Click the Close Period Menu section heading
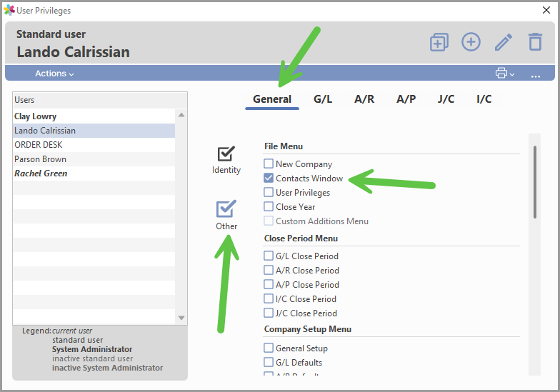This screenshot has height=392, width=560. [x=301, y=238]
